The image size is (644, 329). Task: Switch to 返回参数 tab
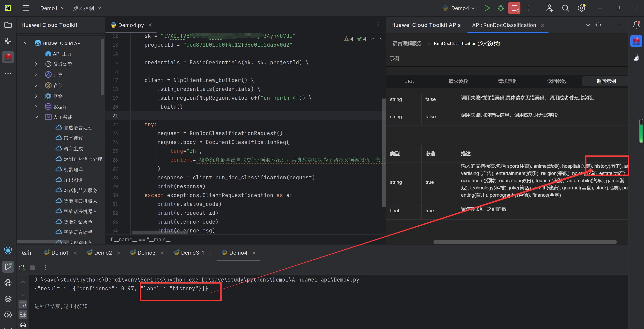557,81
